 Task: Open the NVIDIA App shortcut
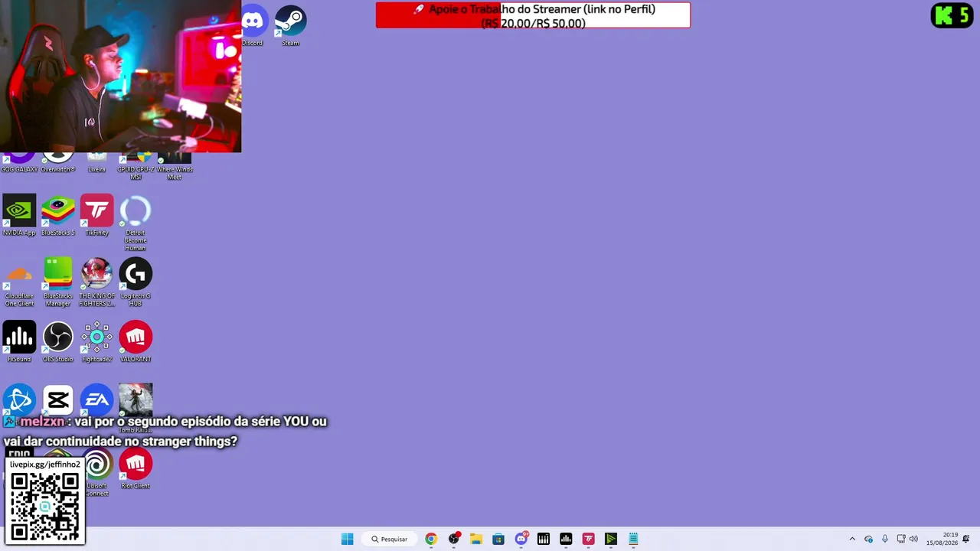click(19, 210)
